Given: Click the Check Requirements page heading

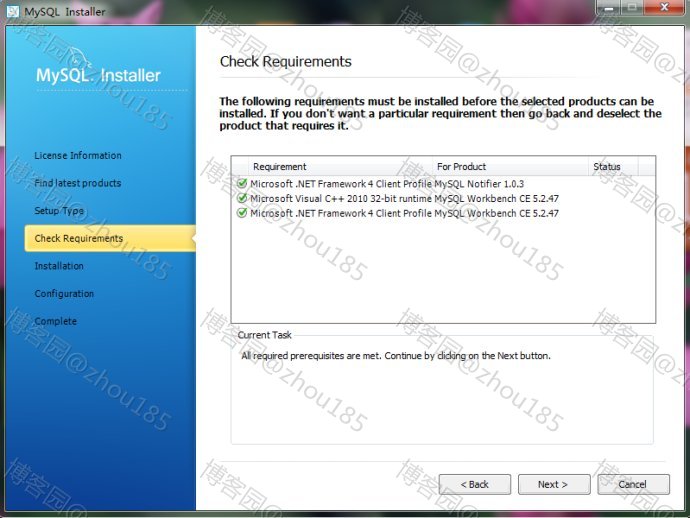Looking at the screenshot, I should 286,62.
